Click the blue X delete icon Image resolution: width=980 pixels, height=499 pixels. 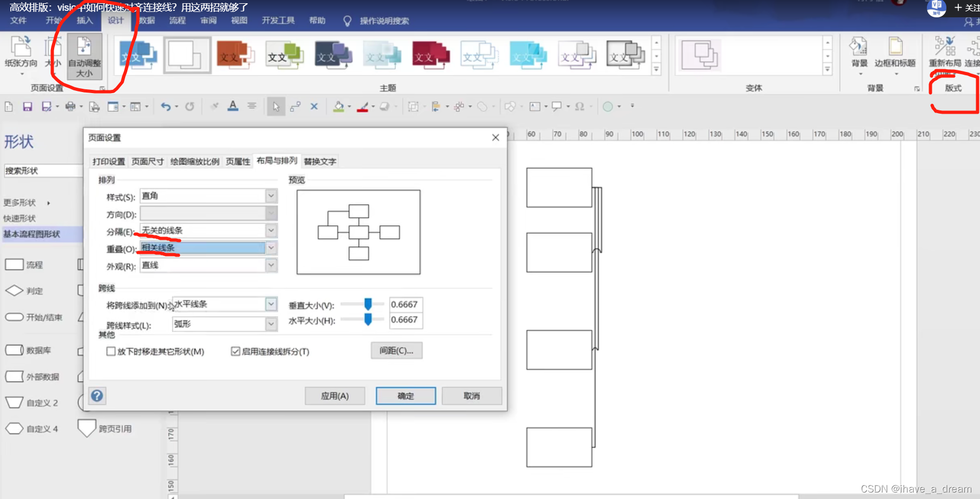point(314,107)
